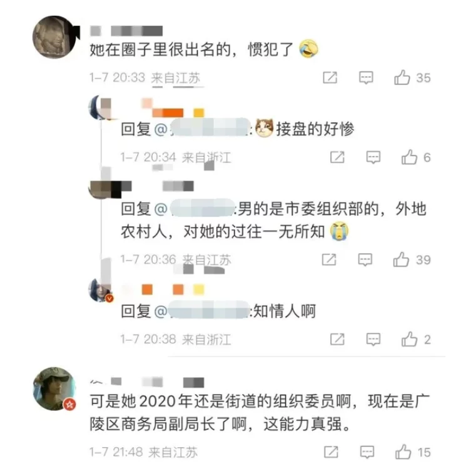The width and height of the screenshot is (458, 476).
Task: Like the comment with 35 likes
Action: tap(402, 78)
